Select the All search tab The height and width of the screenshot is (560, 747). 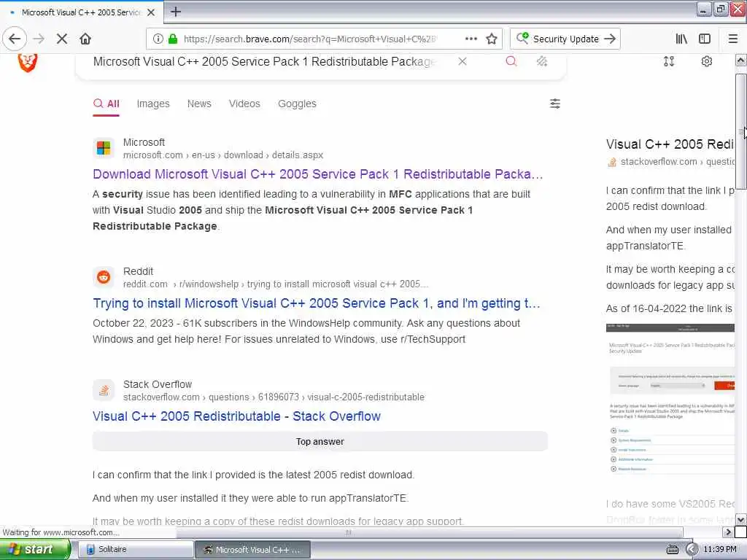107,104
